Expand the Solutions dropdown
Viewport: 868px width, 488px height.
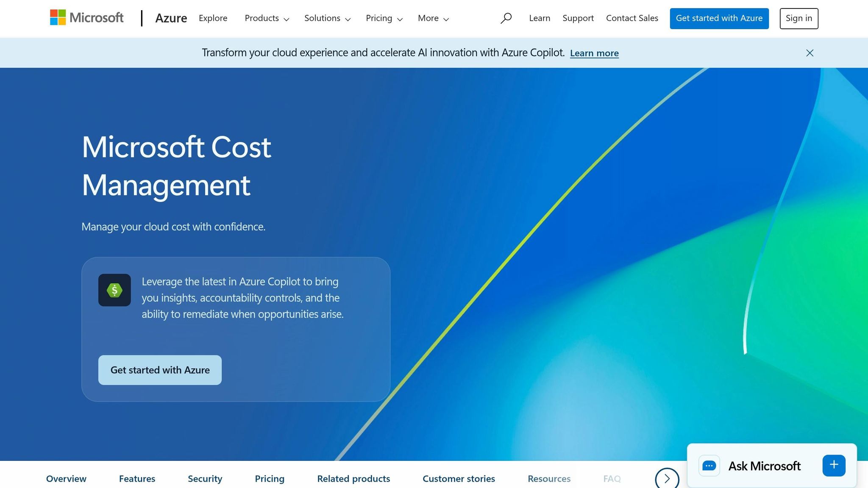(327, 18)
